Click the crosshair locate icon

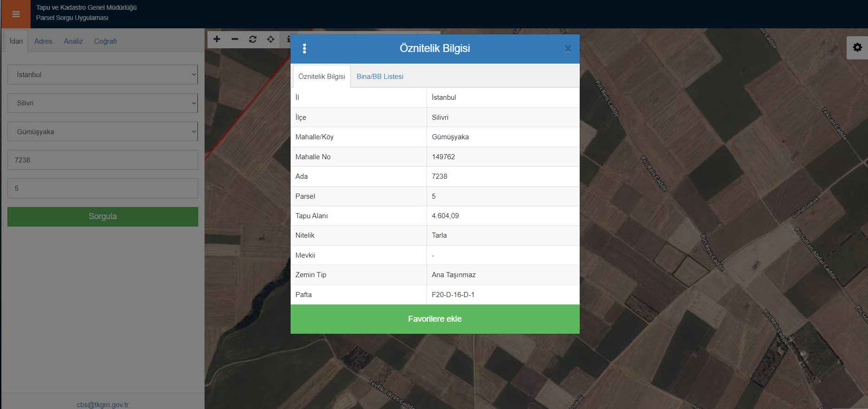[271, 39]
